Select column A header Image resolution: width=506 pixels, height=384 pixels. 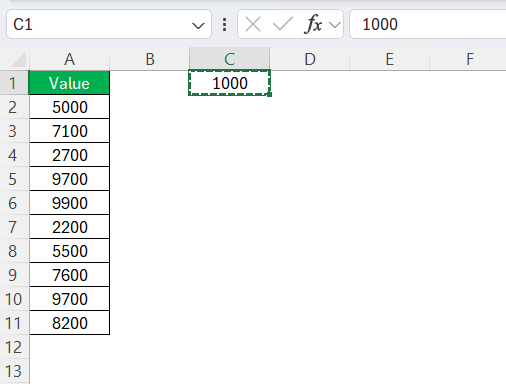[69, 59]
